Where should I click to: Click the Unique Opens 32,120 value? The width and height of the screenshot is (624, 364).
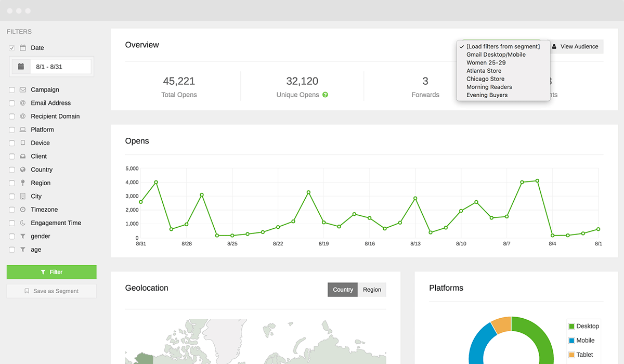[x=302, y=81]
